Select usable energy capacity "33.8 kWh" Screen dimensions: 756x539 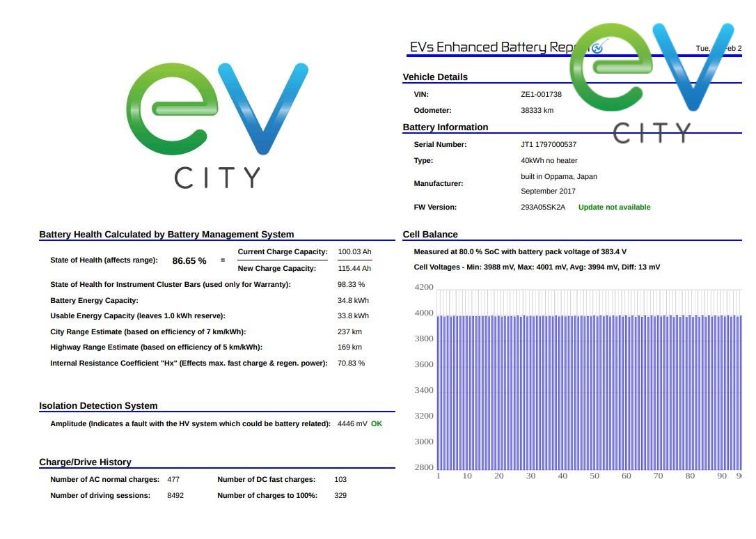(353, 315)
